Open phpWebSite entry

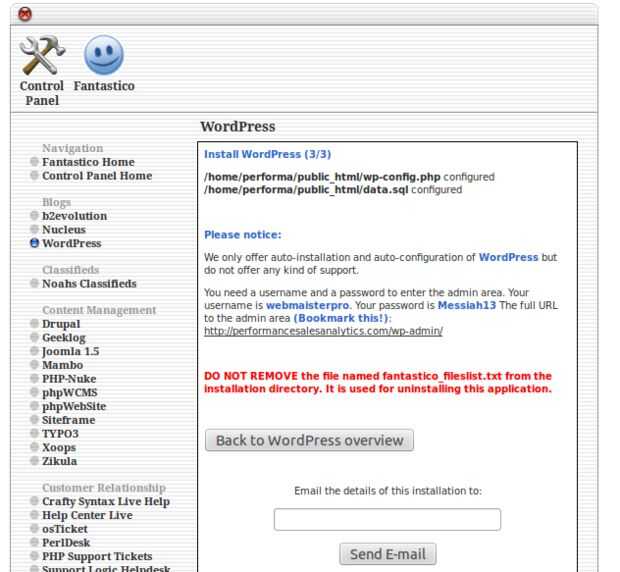click(74, 406)
